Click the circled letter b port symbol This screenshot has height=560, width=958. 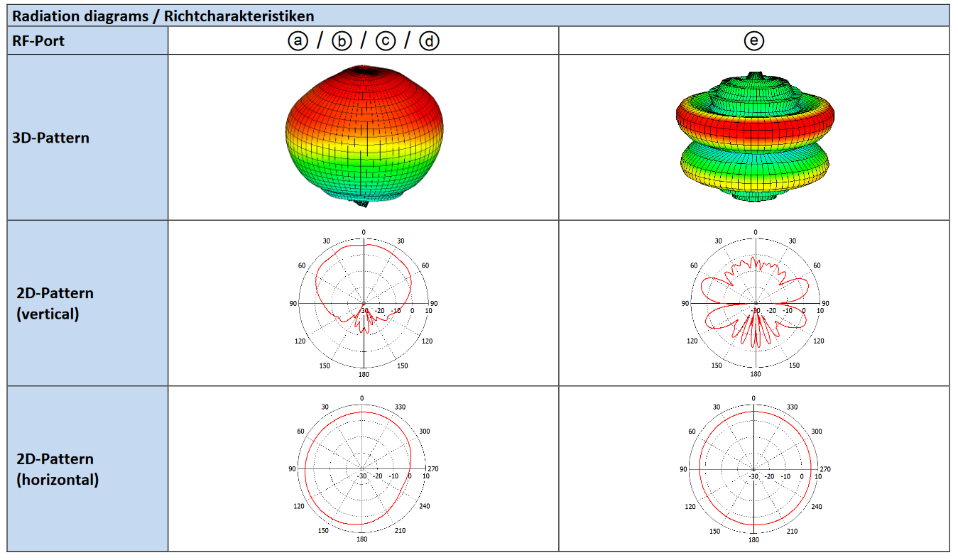342,41
